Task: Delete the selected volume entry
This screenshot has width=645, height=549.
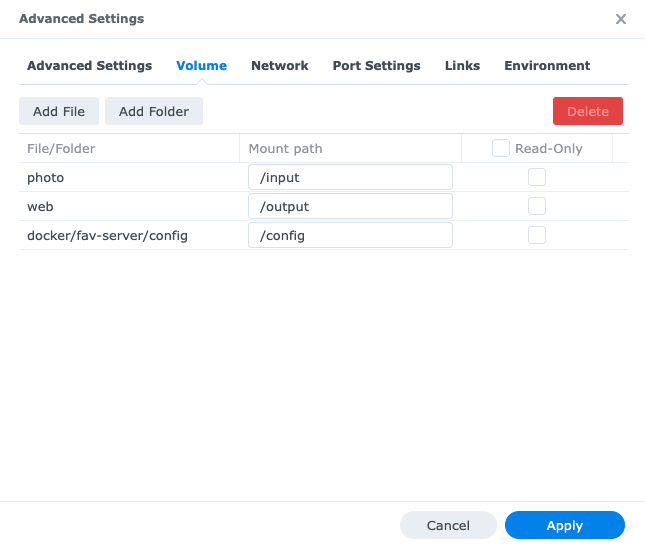Action: pyautogui.click(x=587, y=111)
